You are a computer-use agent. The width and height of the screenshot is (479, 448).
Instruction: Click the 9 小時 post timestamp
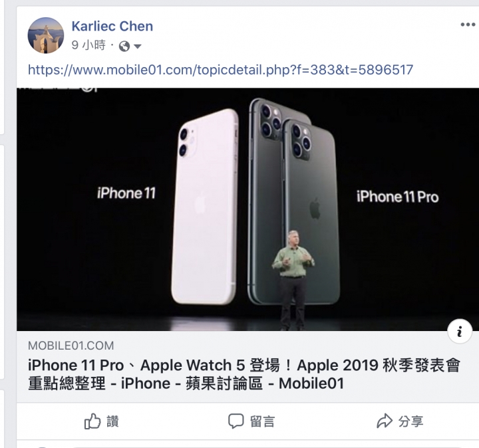(x=88, y=45)
